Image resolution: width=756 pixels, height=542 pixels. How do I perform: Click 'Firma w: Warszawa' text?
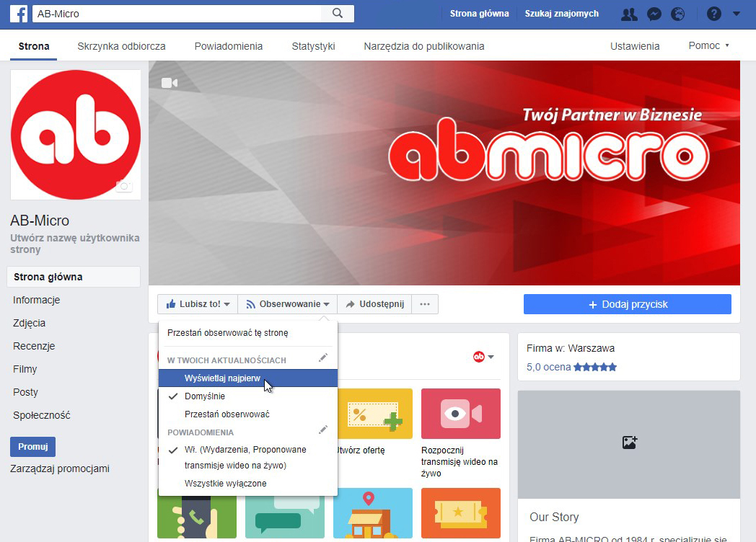(x=571, y=348)
